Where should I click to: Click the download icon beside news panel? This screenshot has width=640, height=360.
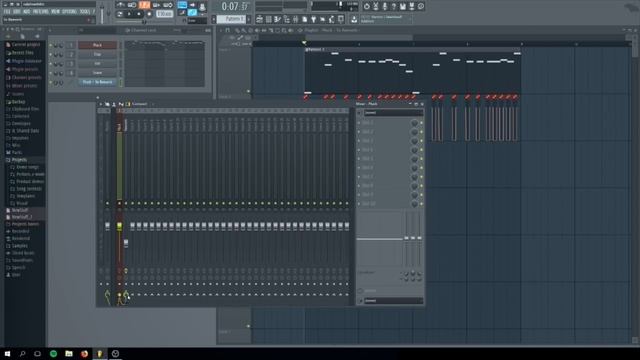[354, 19]
